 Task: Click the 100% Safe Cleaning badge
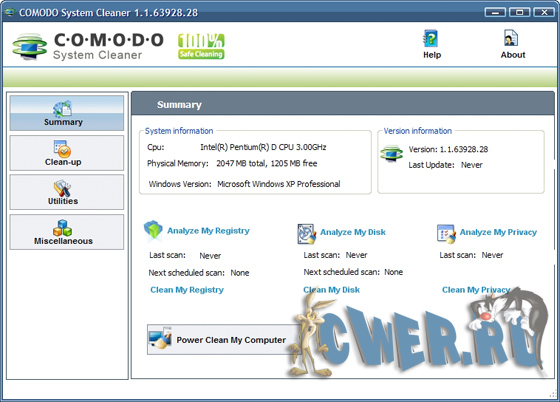click(x=201, y=46)
